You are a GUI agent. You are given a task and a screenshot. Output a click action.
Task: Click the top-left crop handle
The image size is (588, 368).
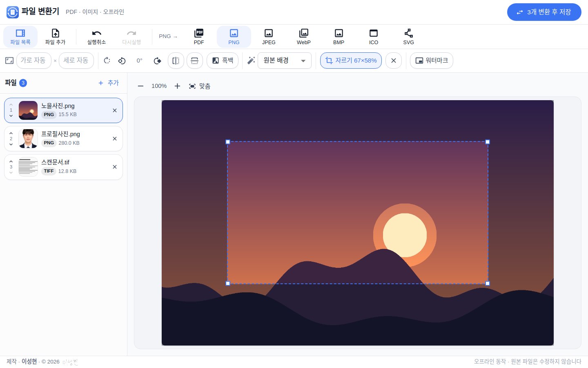(228, 142)
